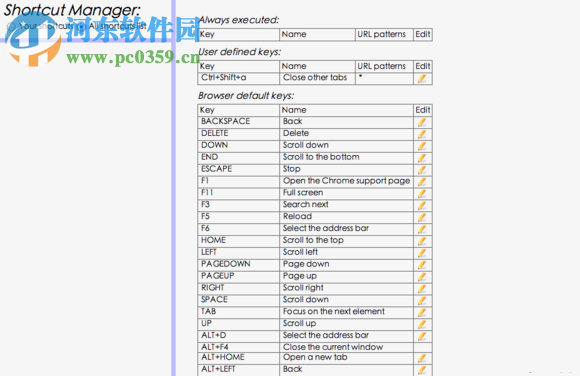
Task: Click the edit pencil for UP
Action: (x=422, y=324)
